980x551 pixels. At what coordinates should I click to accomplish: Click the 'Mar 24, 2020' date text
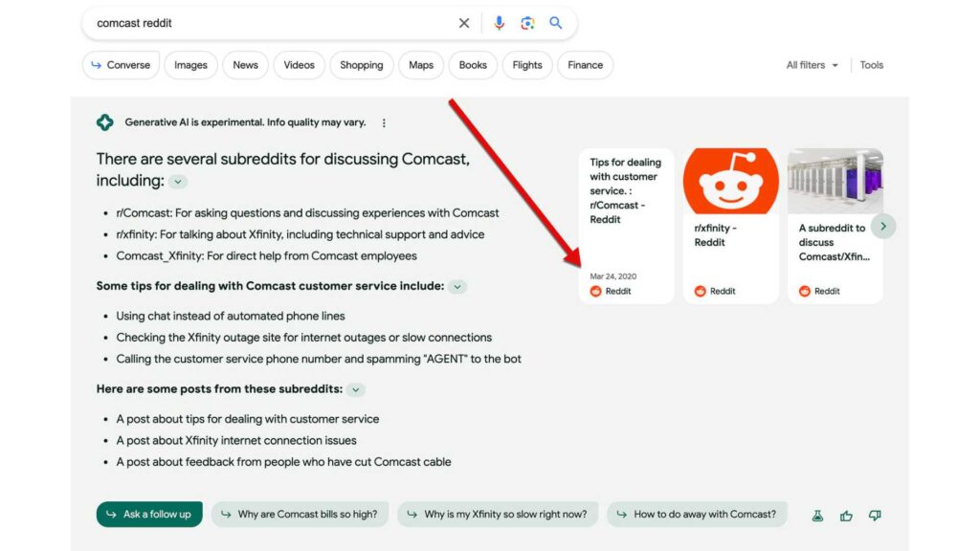613,276
